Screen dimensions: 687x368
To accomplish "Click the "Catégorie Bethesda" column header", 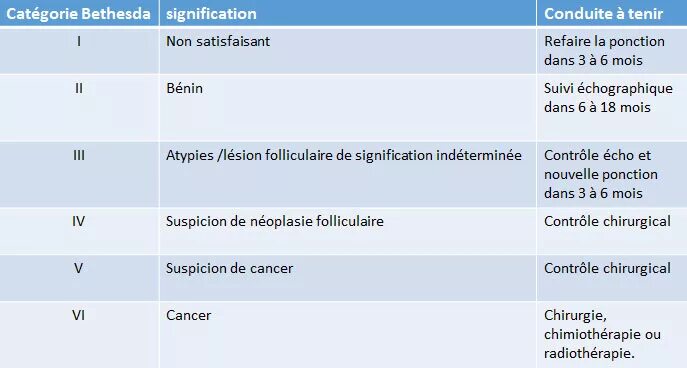I will click(79, 13).
